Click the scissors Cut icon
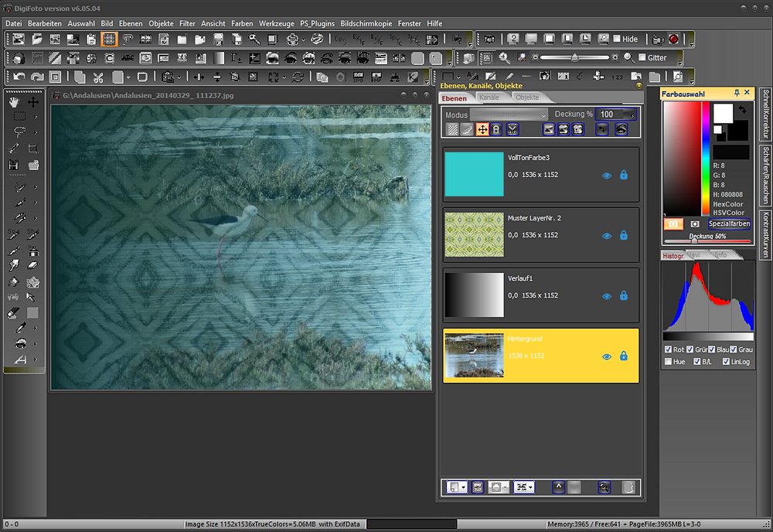 coord(98,77)
